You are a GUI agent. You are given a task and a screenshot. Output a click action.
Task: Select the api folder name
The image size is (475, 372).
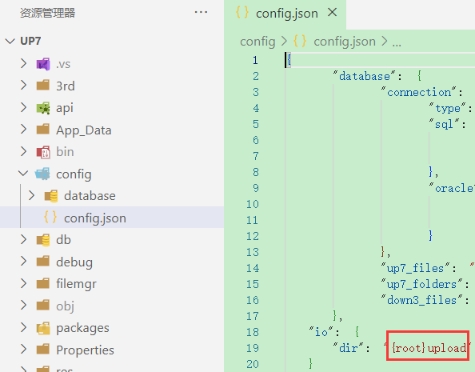65,108
